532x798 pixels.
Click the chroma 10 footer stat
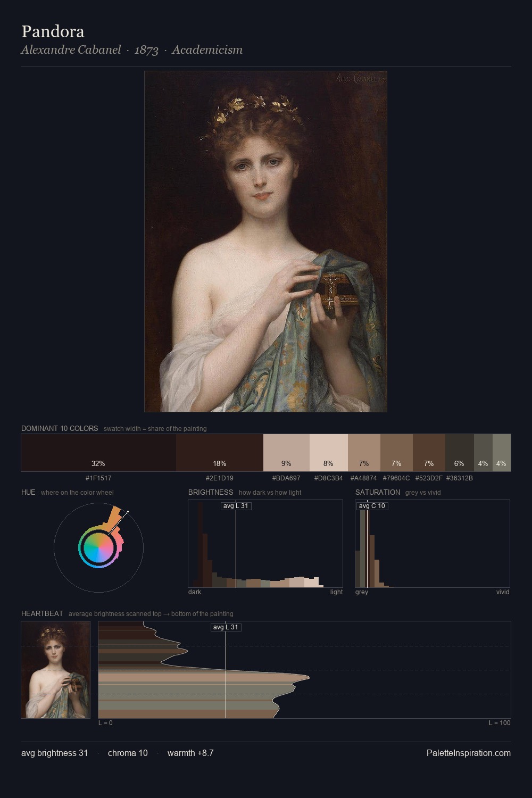(x=128, y=753)
